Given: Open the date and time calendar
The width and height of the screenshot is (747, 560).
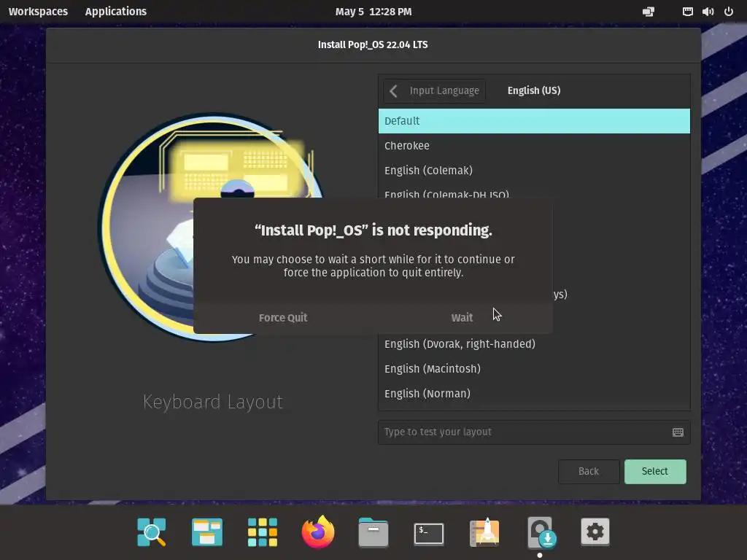Looking at the screenshot, I should (373, 12).
